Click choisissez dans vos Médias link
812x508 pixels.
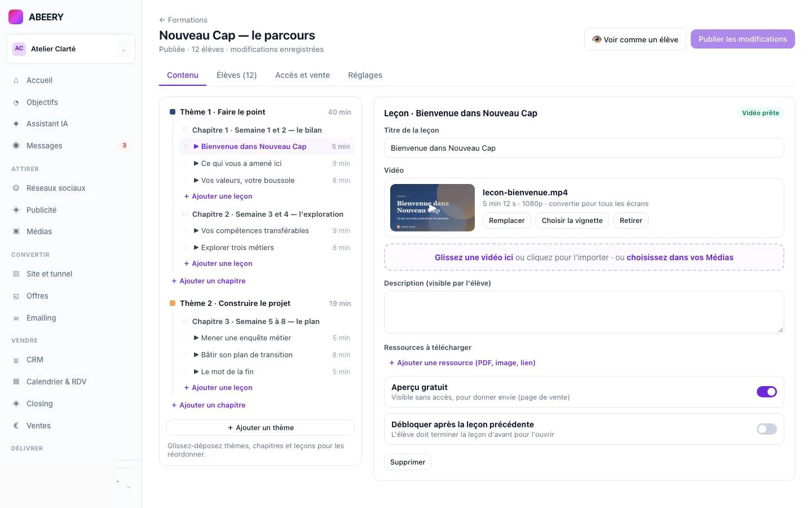coord(680,257)
